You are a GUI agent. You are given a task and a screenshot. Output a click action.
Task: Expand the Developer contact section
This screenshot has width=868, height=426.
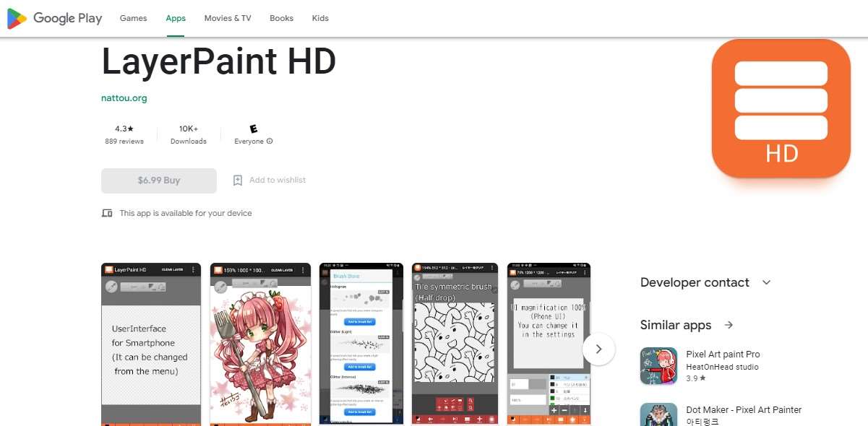point(767,282)
